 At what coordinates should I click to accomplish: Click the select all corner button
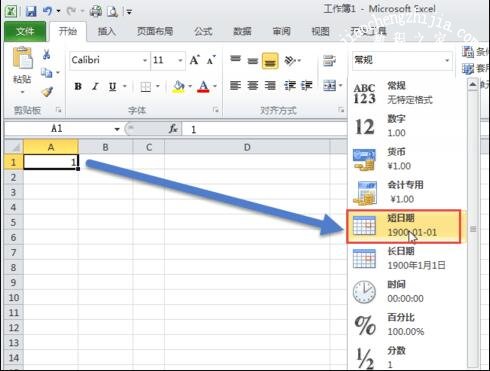pos(14,147)
